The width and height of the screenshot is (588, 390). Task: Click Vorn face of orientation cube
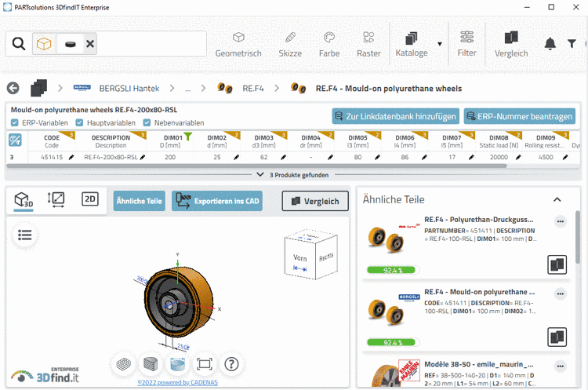(299, 258)
